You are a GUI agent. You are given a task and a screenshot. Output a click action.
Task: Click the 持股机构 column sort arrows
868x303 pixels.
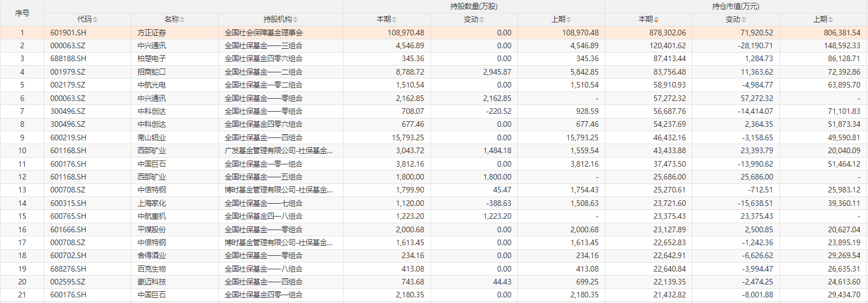tap(296, 20)
